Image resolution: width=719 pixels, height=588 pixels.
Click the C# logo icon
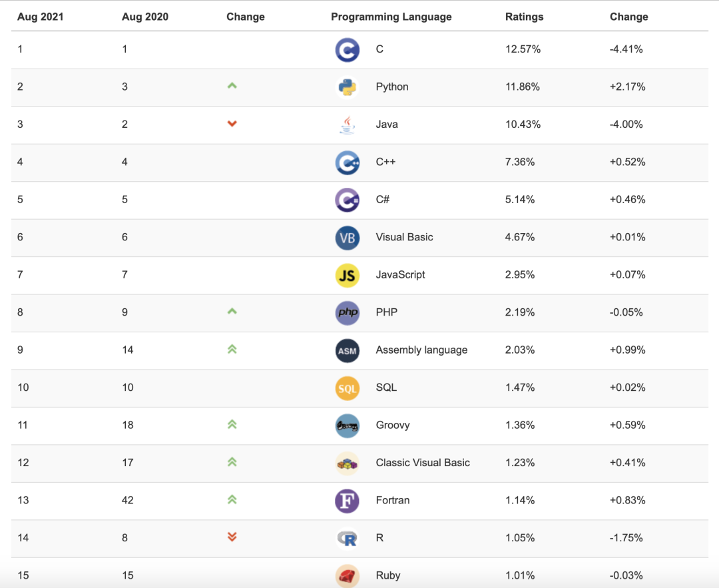347,200
